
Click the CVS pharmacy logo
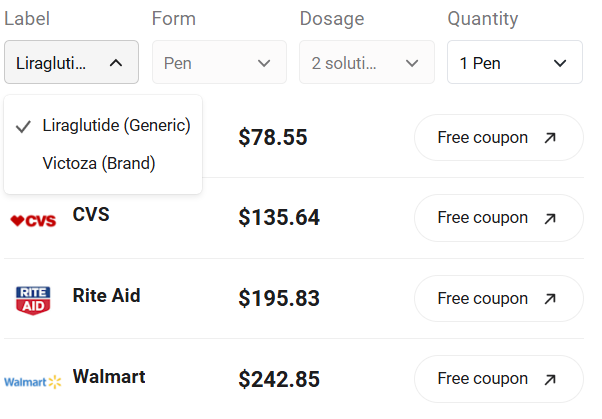pyautogui.click(x=33, y=220)
